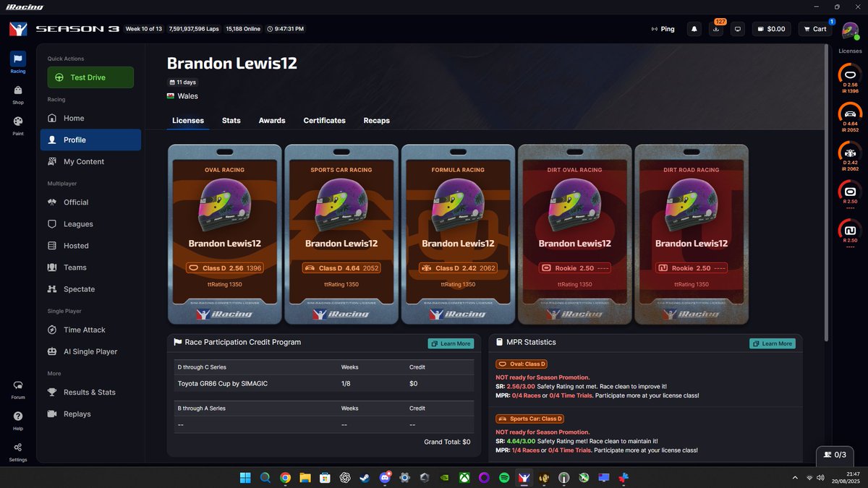Screen dimensions: 868x488
Task: Open Teams in the sidebar
Action: tap(90, 267)
